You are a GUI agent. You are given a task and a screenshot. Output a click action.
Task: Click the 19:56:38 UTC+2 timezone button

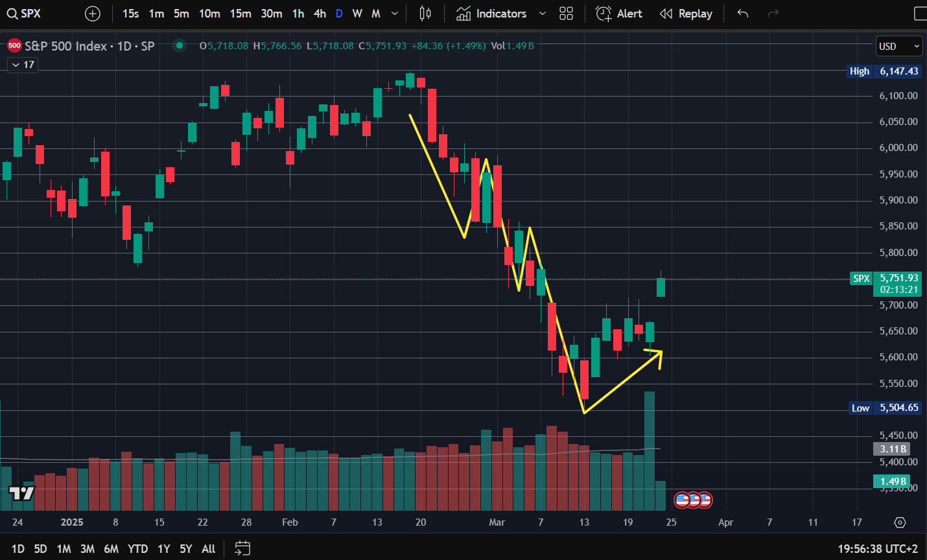pyautogui.click(x=878, y=549)
